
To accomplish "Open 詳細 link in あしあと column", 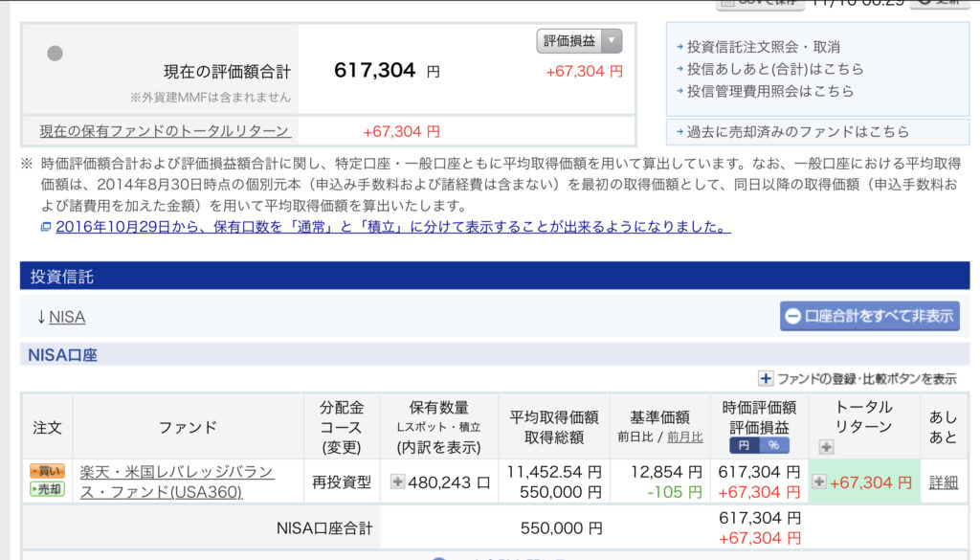I will (x=943, y=482).
